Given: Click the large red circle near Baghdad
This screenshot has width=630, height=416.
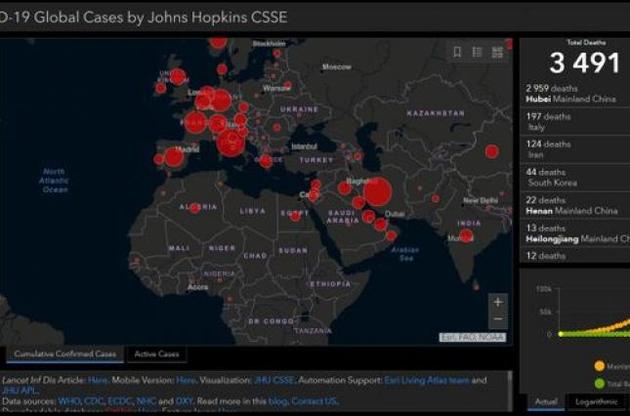Looking at the screenshot, I should [x=376, y=192].
